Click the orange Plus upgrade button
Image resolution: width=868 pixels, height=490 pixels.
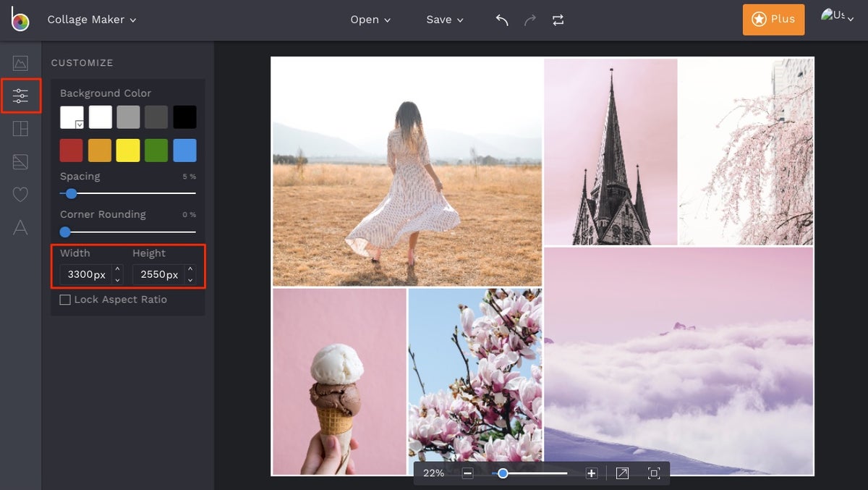pyautogui.click(x=773, y=20)
